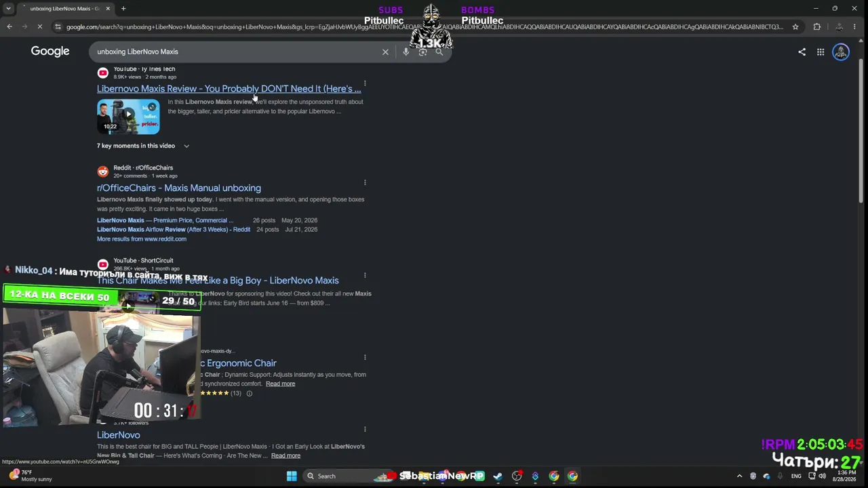This screenshot has height=488, width=868.
Task: Close the unboxing LiberNovo Maxis tab
Action: coord(108,9)
